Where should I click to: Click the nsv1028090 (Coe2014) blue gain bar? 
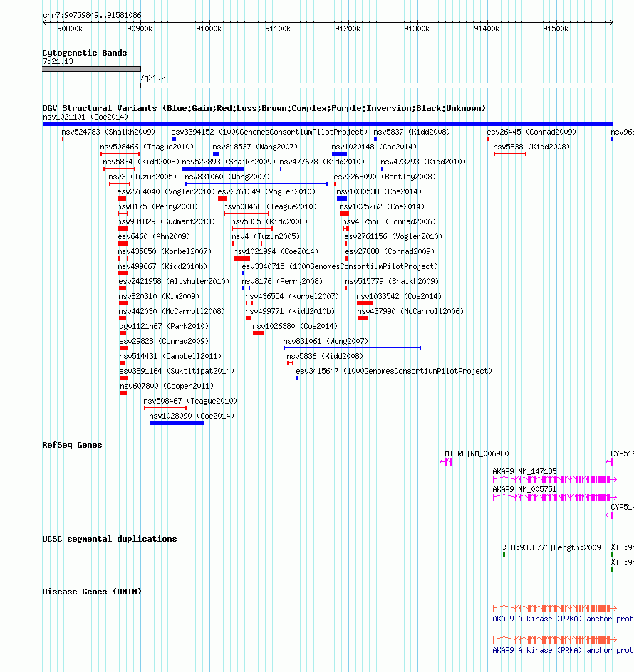click(177, 424)
